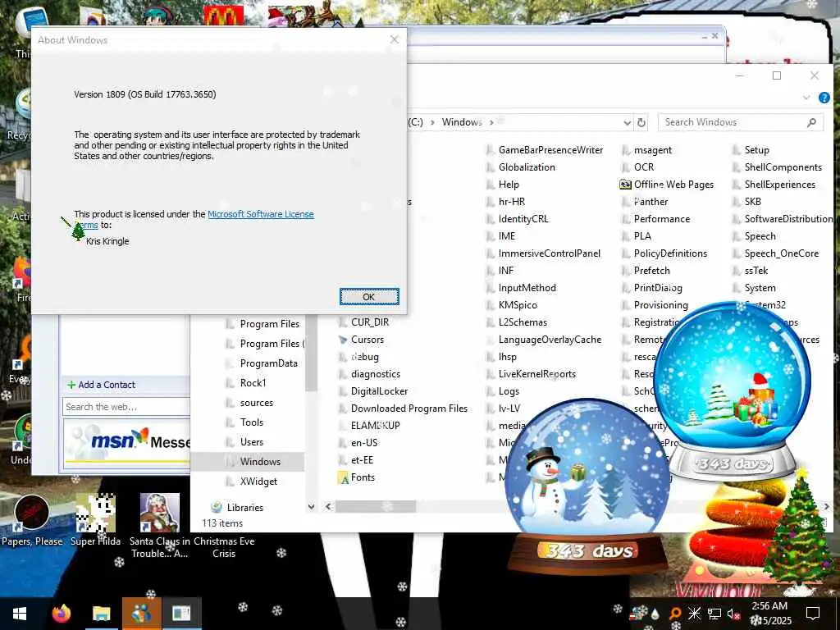
Task: Open Christmas Eve Crisis desktop shortcut
Action: click(x=224, y=547)
